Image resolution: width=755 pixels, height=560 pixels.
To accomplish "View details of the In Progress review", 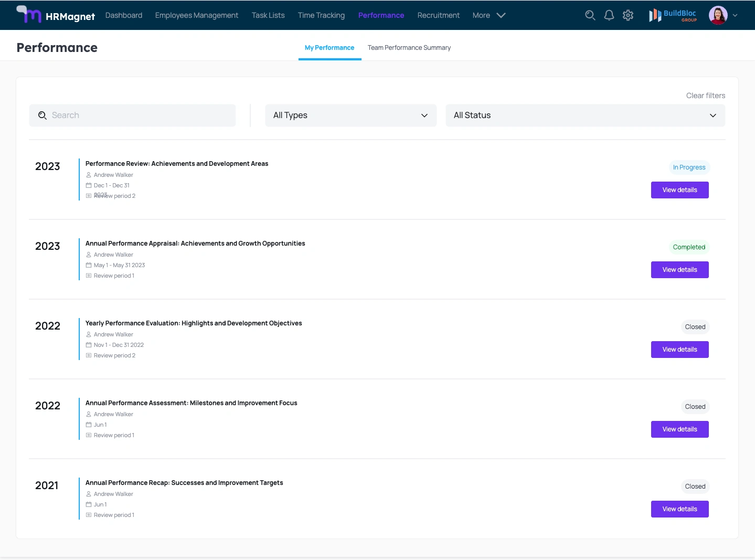I will click(x=680, y=190).
